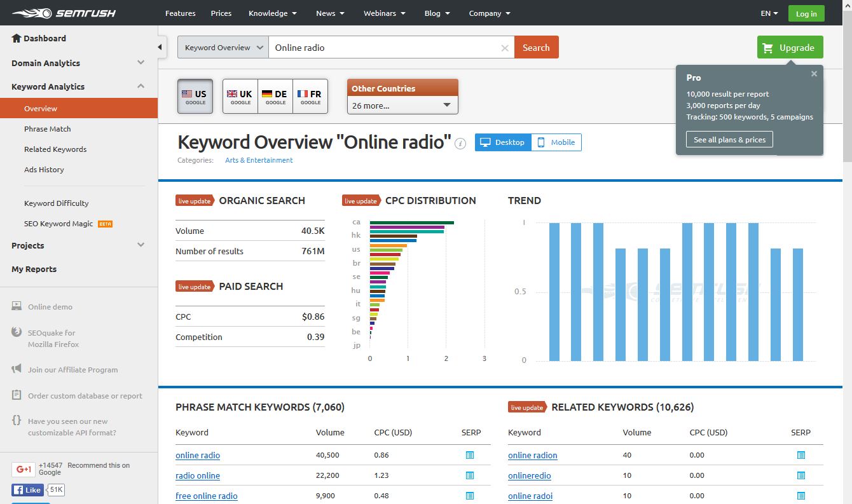The width and height of the screenshot is (852, 504).
Task: Open Keyword Difficulty tool
Action: [57, 203]
